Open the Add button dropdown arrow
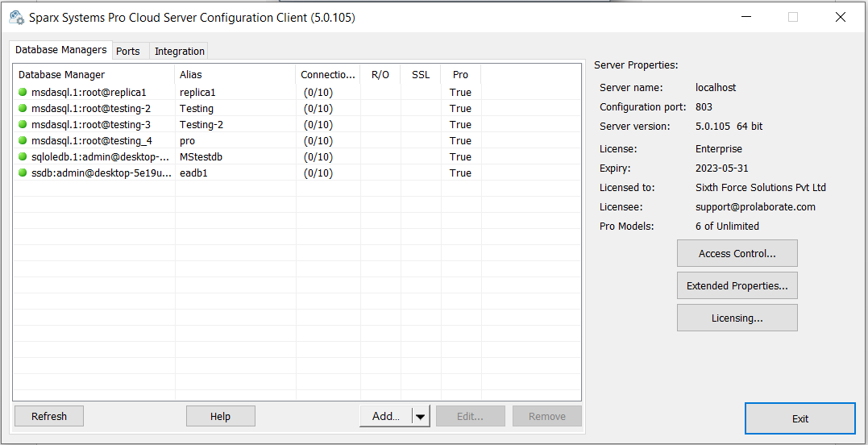Image resolution: width=868 pixels, height=445 pixels. [422, 417]
